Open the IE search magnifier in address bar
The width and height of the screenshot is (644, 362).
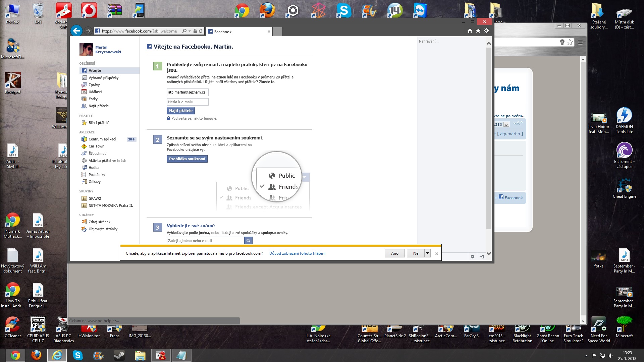point(184,31)
